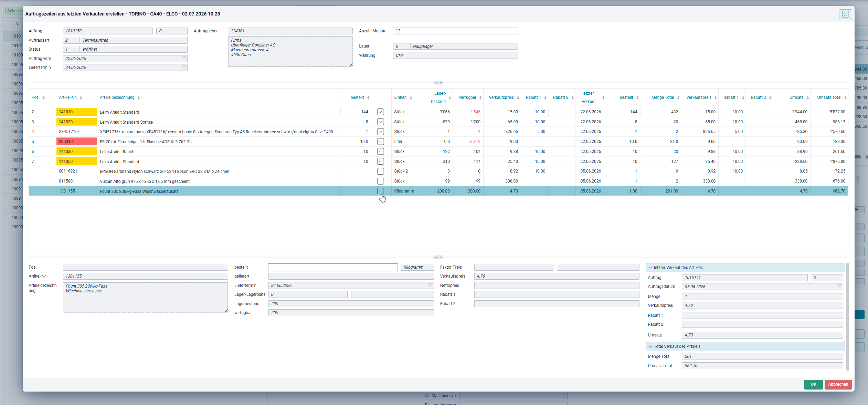
Task: Uncheck the Leim Araldit Standard Spritze row checkbox
Action: [x=381, y=122]
